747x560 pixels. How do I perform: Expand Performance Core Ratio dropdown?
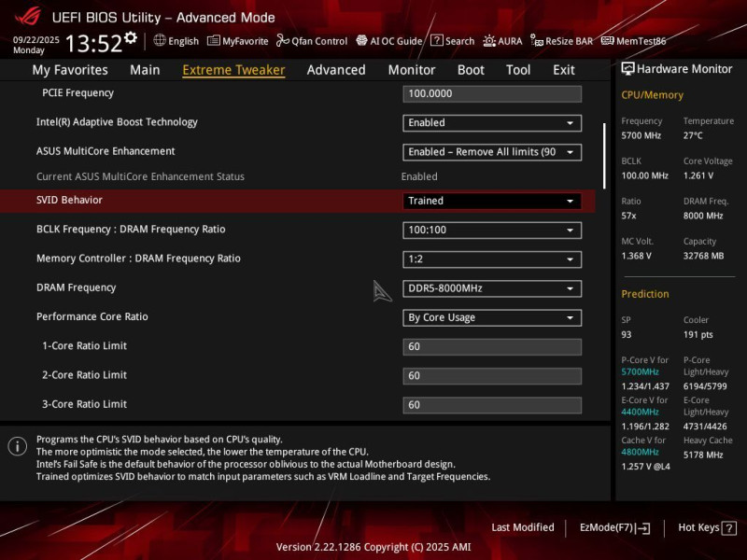point(492,317)
